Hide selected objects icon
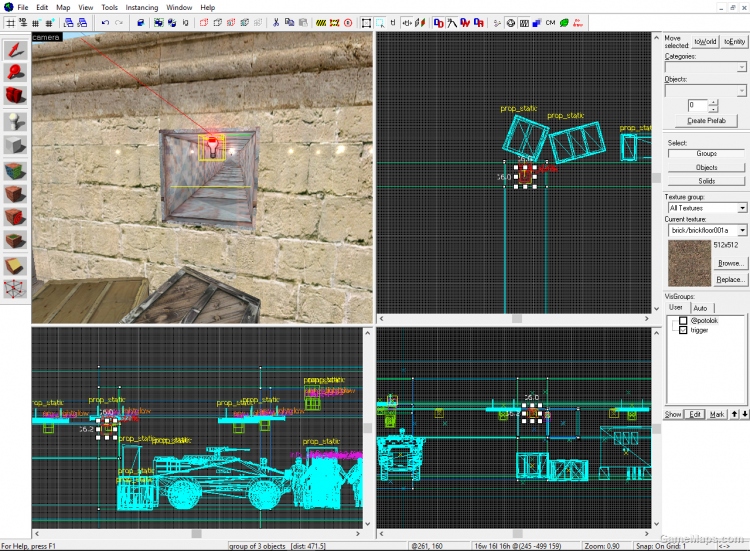The height and width of the screenshot is (551, 750). click(204, 22)
